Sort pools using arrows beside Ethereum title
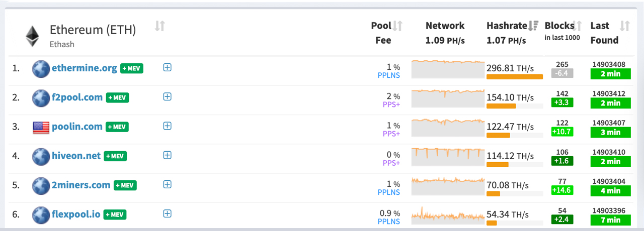Screen dimensions: 644x231 click(x=160, y=26)
